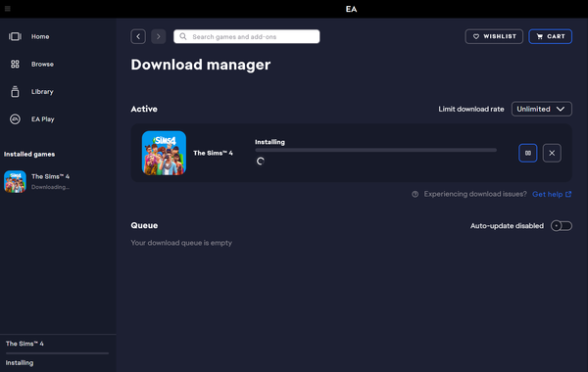Focus the Search games and add-ons field

coord(247,36)
